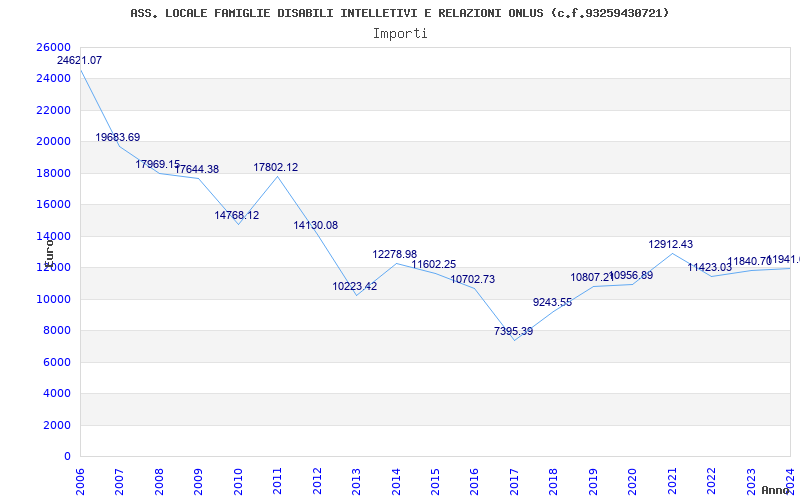The image size is (800, 500).
Task: Select data label 10223.42
Action: [355, 287]
